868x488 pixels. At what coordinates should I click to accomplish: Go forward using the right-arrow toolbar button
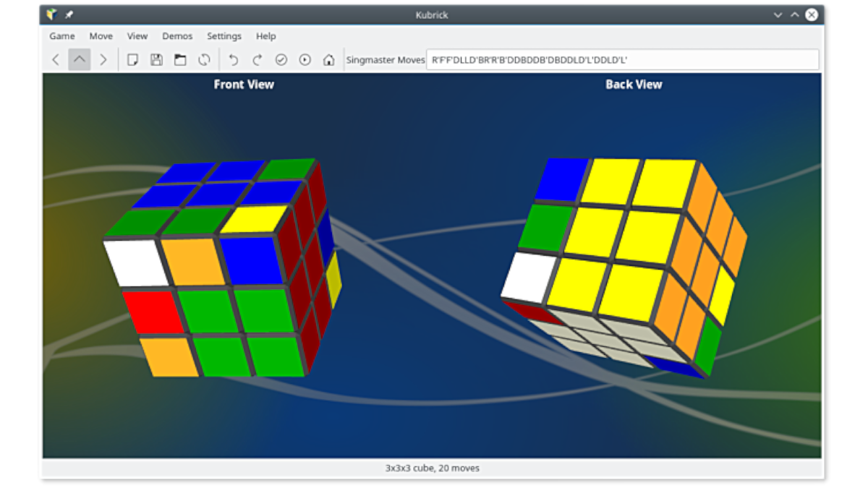103,59
